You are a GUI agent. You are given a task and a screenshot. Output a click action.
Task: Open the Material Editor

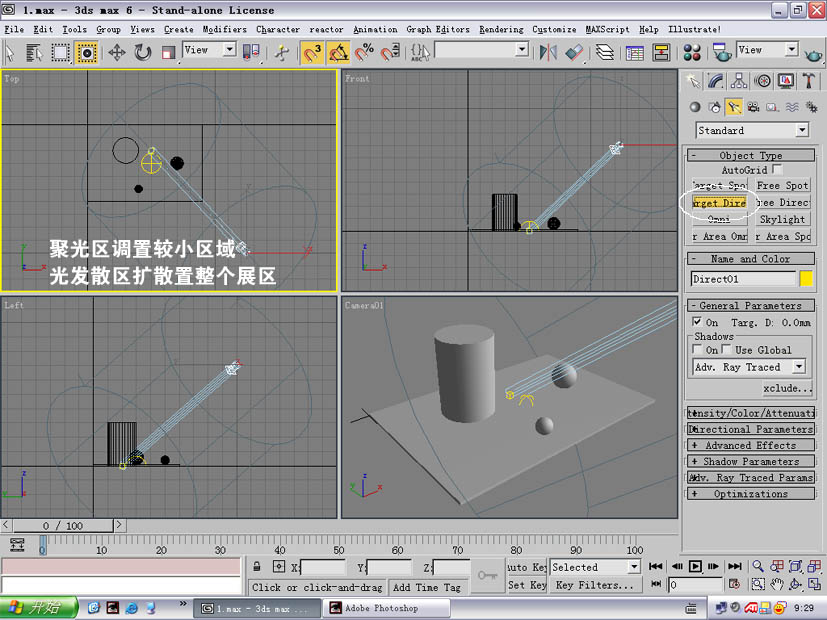pos(691,53)
